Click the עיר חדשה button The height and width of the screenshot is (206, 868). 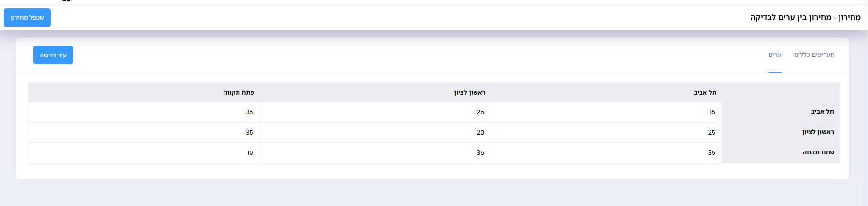click(x=53, y=55)
